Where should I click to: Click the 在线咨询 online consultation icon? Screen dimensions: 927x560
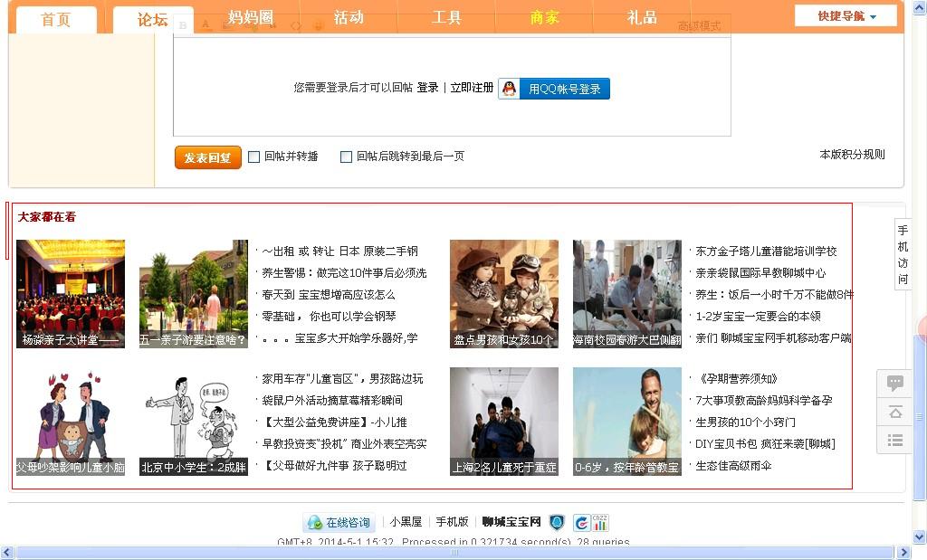pos(315,523)
